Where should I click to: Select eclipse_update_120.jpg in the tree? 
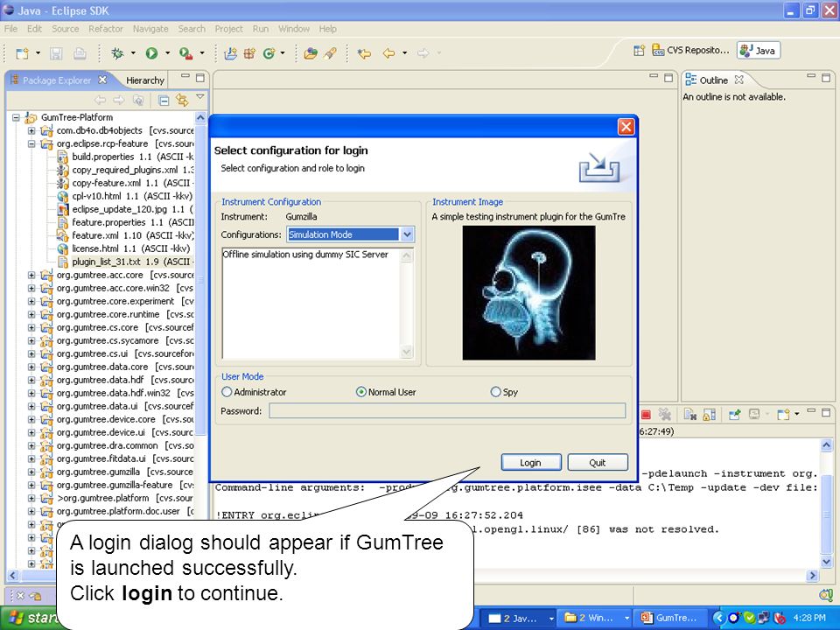coord(126,209)
